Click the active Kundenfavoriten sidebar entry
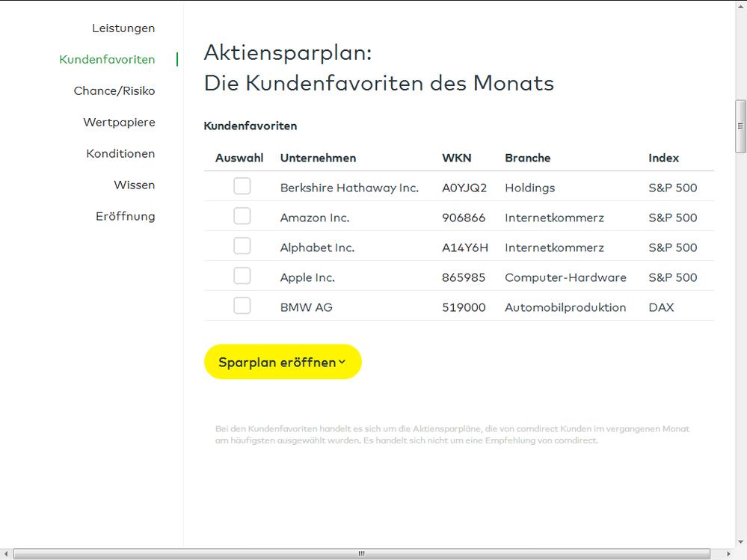 tap(107, 59)
